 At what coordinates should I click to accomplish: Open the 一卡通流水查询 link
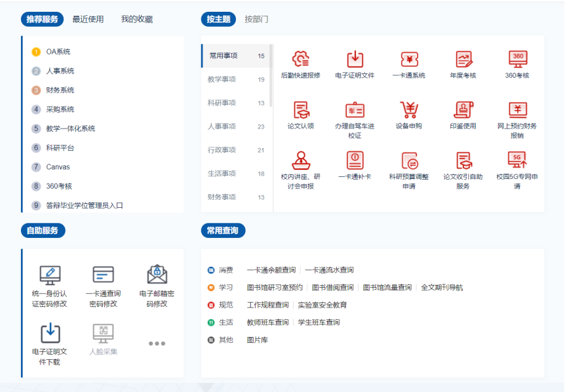(x=329, y=270)
